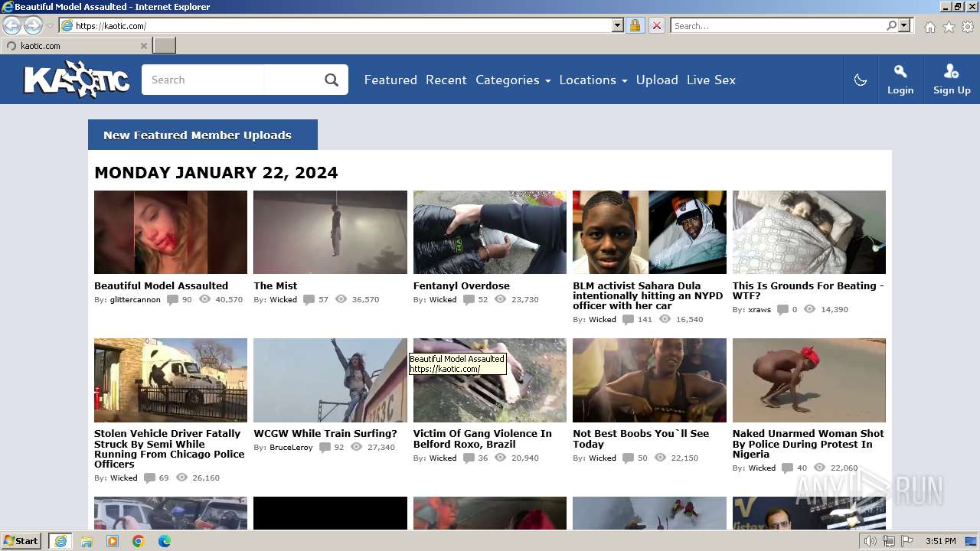Open author link BruceLeroy
Image resolution: width=980 pixels, height=551 pixels.
[291, 448]
